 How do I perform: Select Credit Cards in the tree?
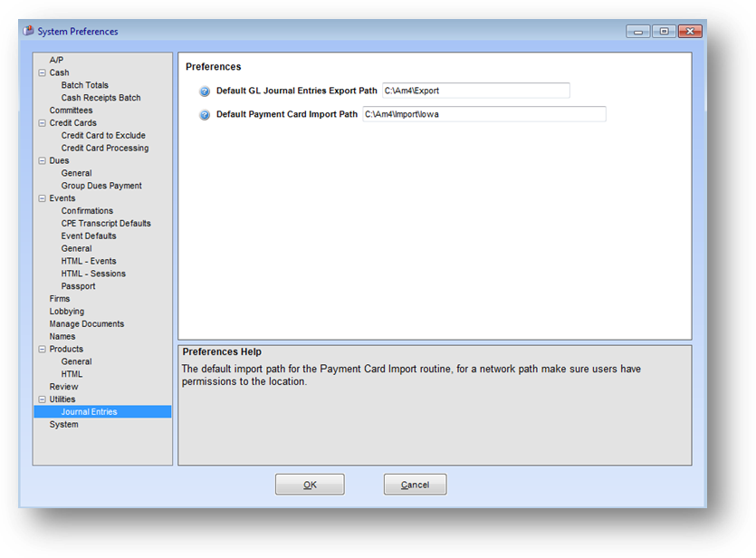point(72,122)
